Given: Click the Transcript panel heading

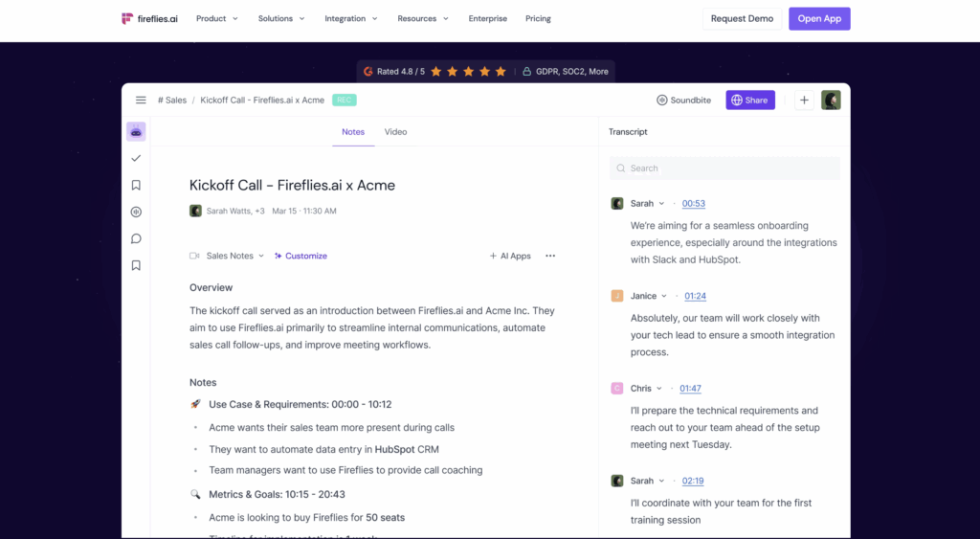Looking at the screenshot, I should point(628,132).
